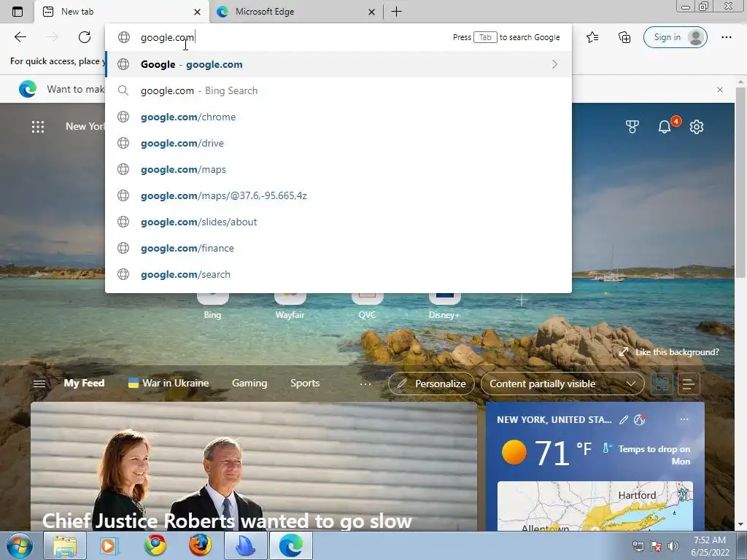Open Microsoft Rewards trophy icon
The height and width of the screenshot is (560, 747).
coord(632,127)
